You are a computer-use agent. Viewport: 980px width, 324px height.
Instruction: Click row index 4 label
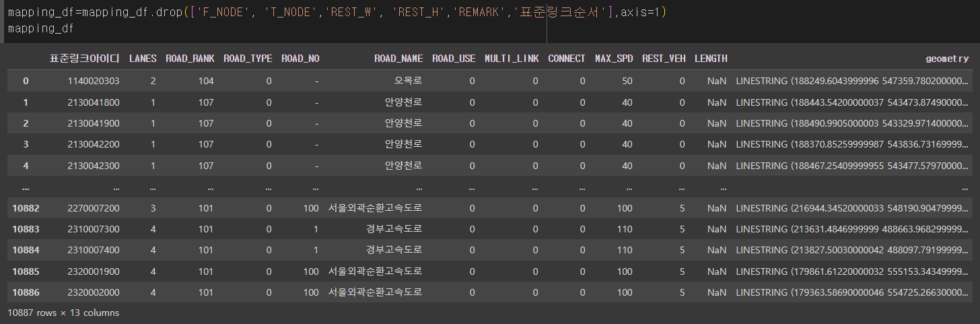click(26, 166)
